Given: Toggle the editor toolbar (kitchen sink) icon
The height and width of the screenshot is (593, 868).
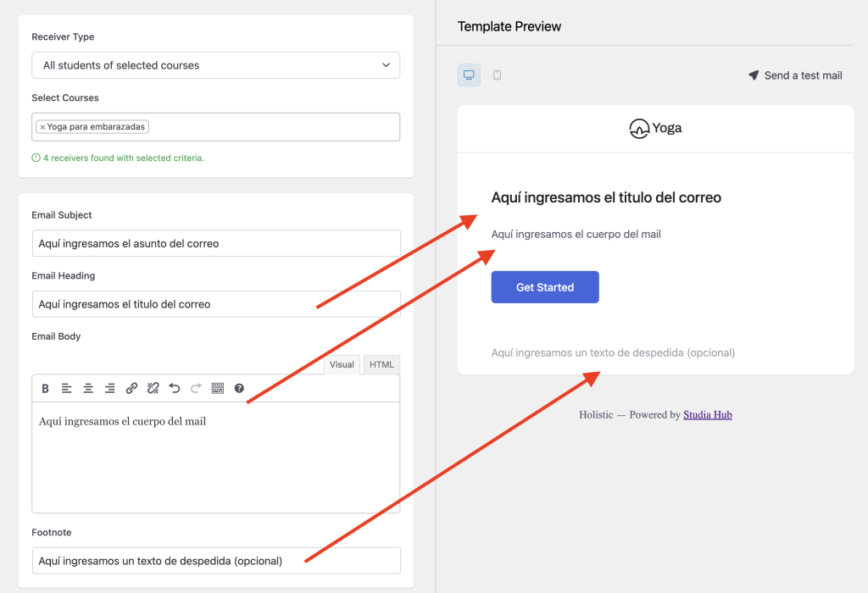Looking at the screenshot, I should (x=218, y=388).
